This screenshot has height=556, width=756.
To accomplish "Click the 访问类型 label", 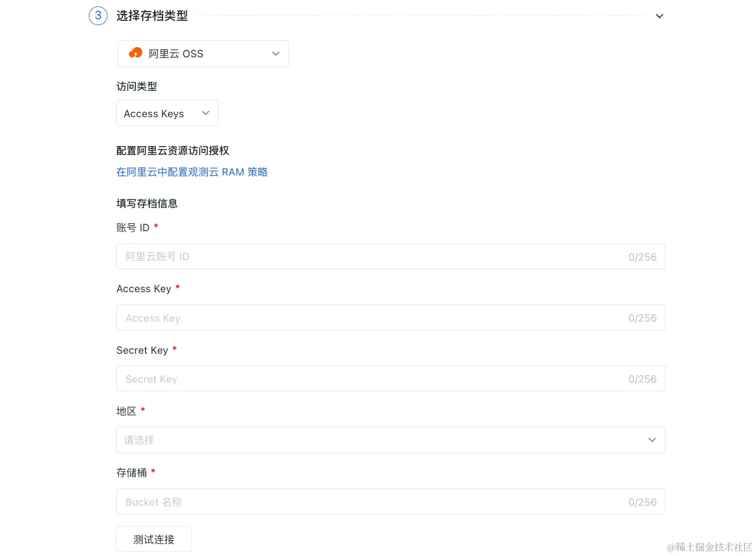I will (x=136, y=86).
